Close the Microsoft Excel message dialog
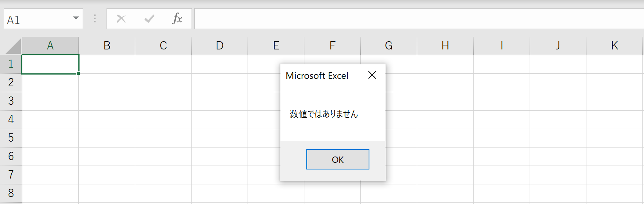Screen dimensions: 644x204 click(372, 75)
